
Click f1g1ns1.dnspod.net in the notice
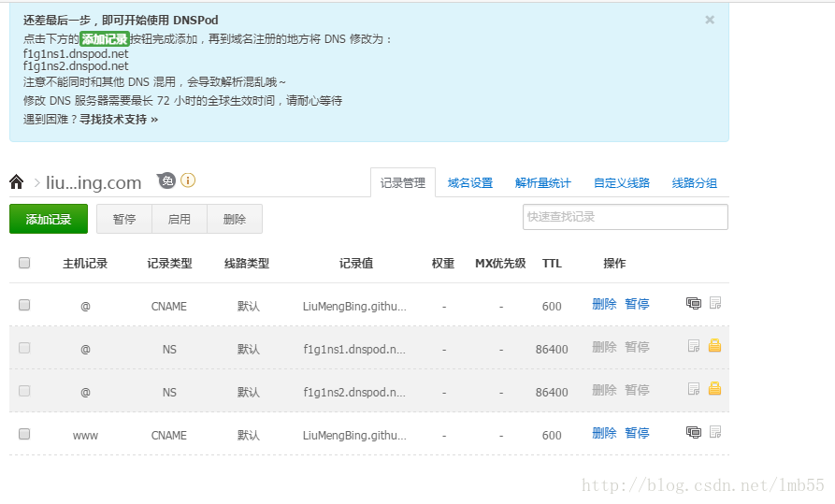point(76,54)
